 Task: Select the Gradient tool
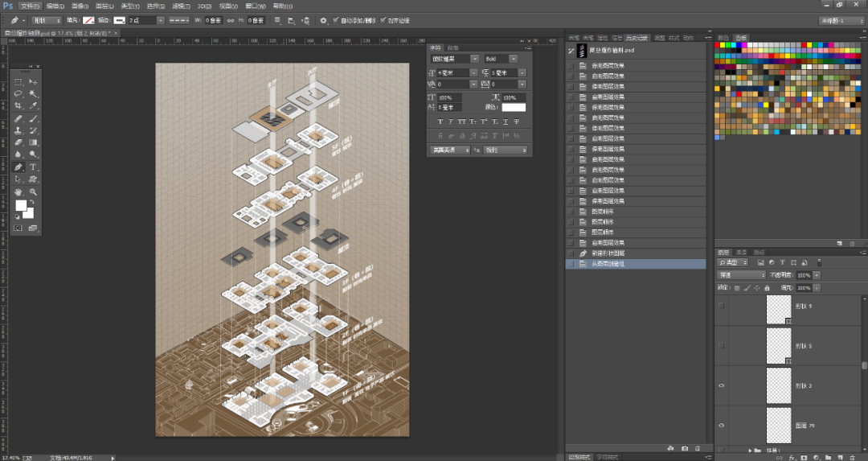tap(33, 143)
